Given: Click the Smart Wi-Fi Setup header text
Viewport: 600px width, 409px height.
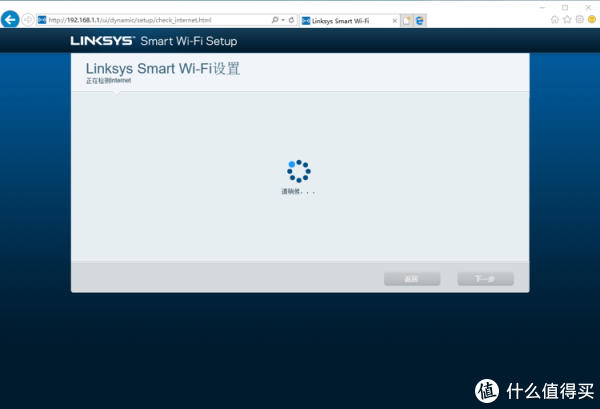Looking at the screenshot, I should pyautogui.click(x=189, y=41).
